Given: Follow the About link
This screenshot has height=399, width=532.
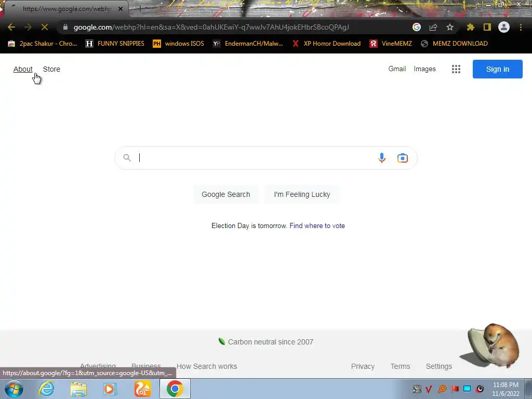Looking at the screenshot, I should point(23,69).
